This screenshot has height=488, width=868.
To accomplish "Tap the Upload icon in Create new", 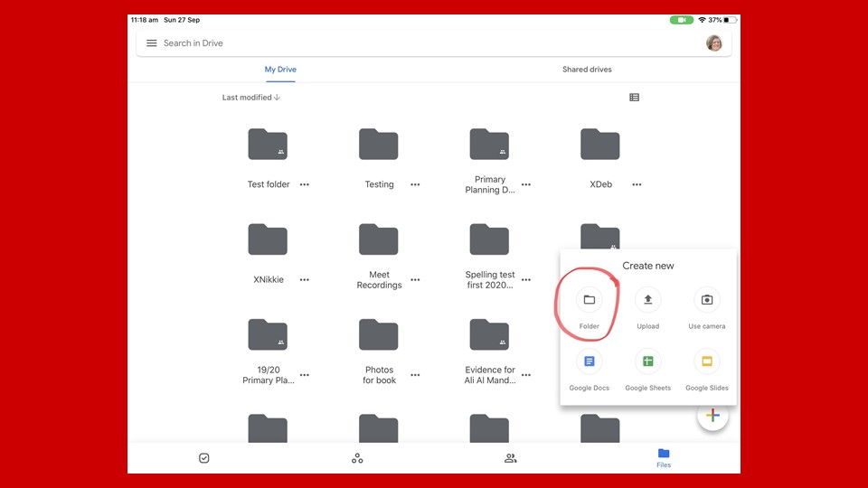I will pyautogui.click(x=647, y=301).
